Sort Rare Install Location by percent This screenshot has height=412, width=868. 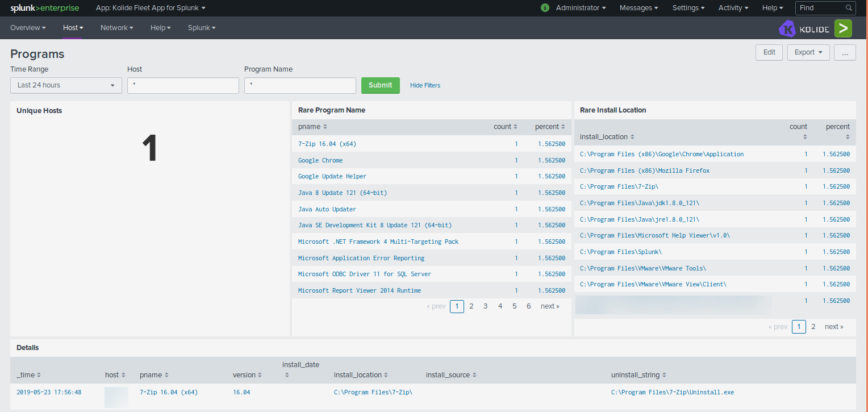click(x=838, y=131)
